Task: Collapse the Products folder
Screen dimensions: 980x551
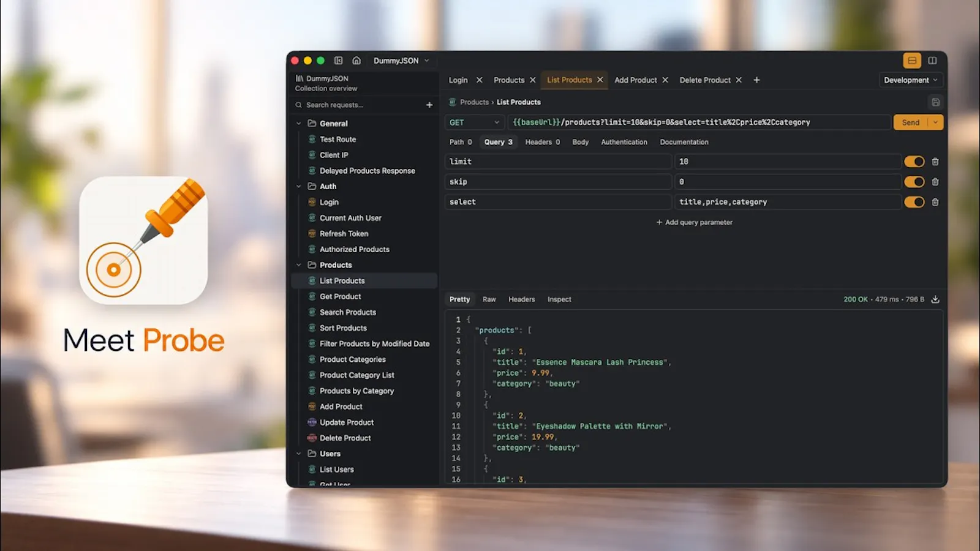Action: click(x=299, y=265)
